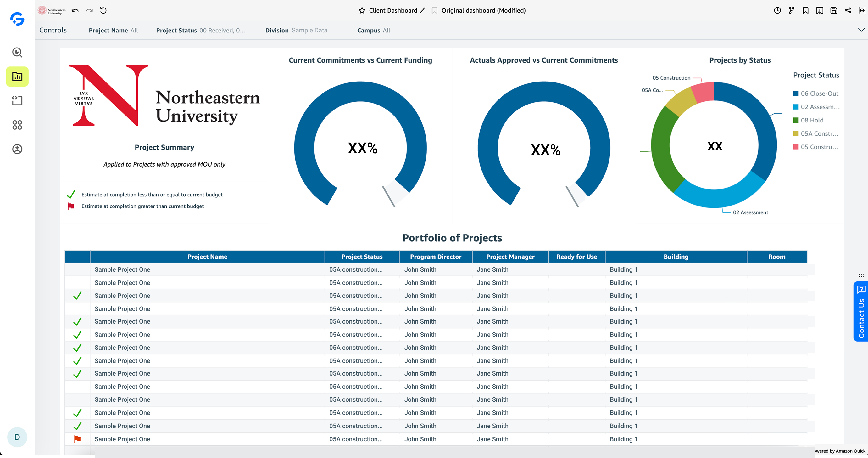868x458 pixels.
Task: Sort by Project Manager column header
Action: tap(510, 257)
